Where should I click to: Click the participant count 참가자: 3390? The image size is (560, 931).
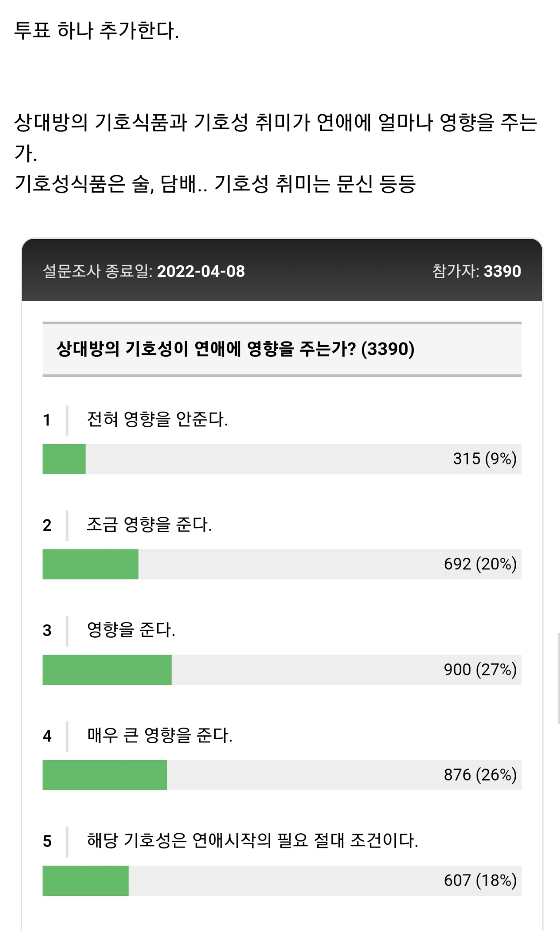477,271
